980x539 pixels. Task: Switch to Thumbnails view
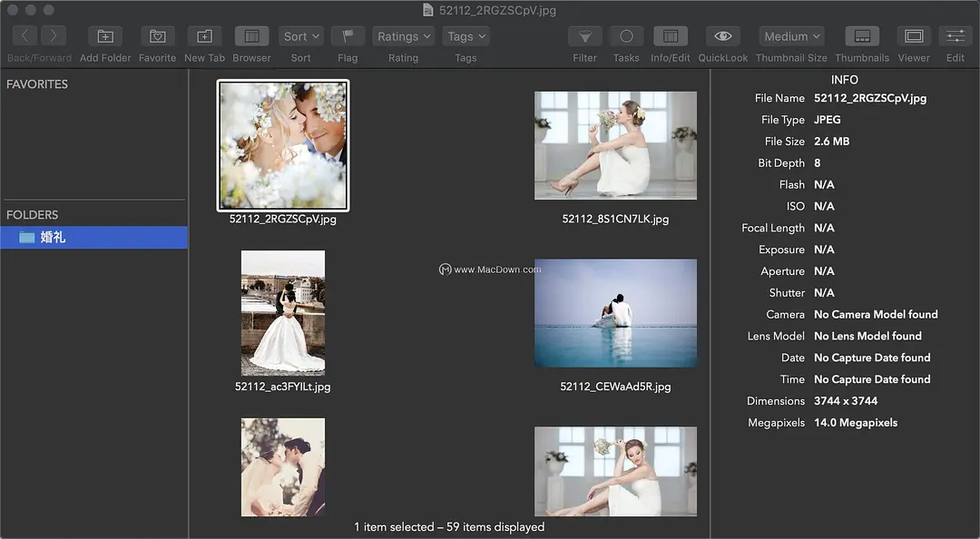click(863, 36)
